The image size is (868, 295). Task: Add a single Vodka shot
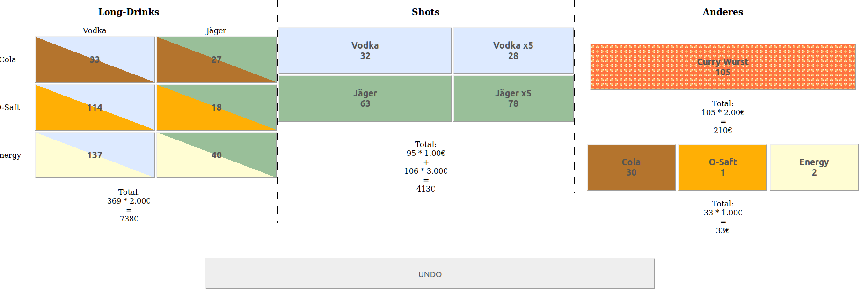(365, 51)
